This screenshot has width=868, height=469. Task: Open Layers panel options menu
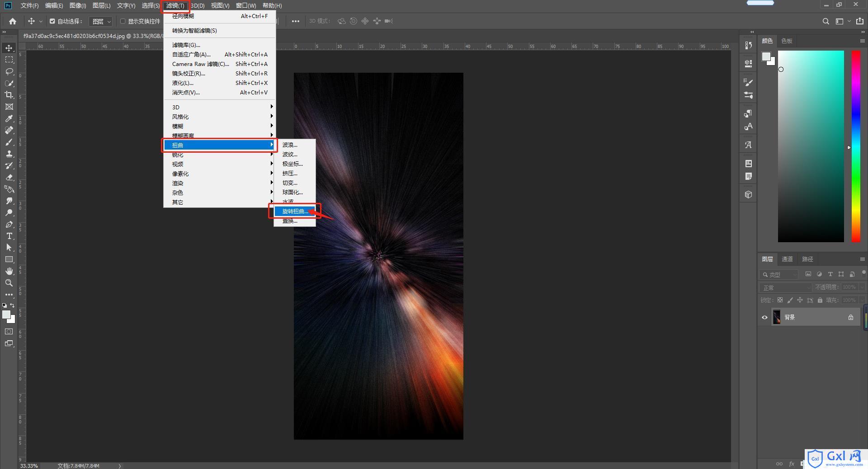click(x=862, y=259)
